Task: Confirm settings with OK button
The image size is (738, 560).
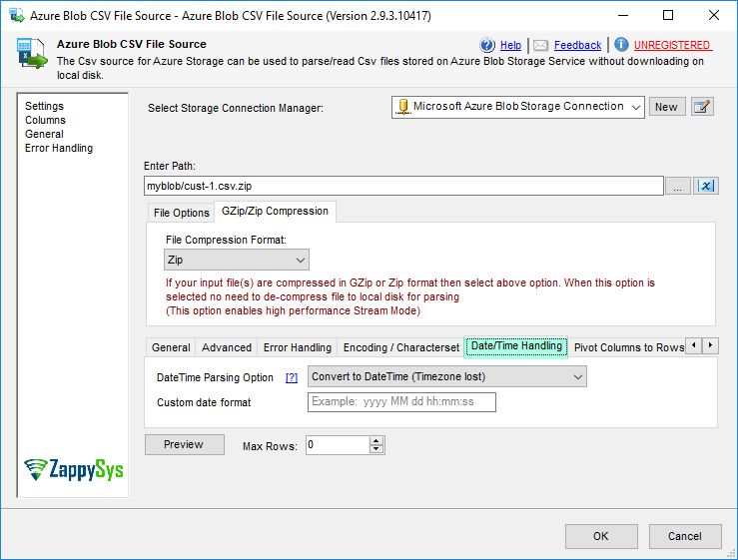Action: [601, 536]
